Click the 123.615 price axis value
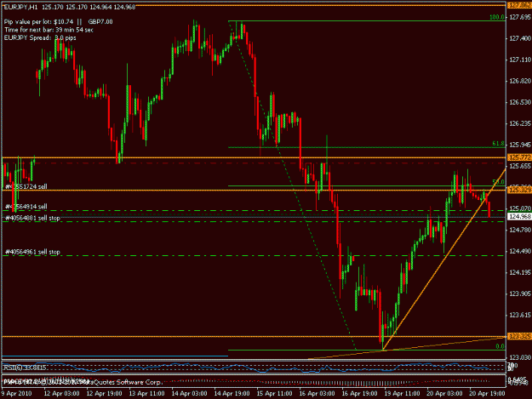 (x=520, y=315)
